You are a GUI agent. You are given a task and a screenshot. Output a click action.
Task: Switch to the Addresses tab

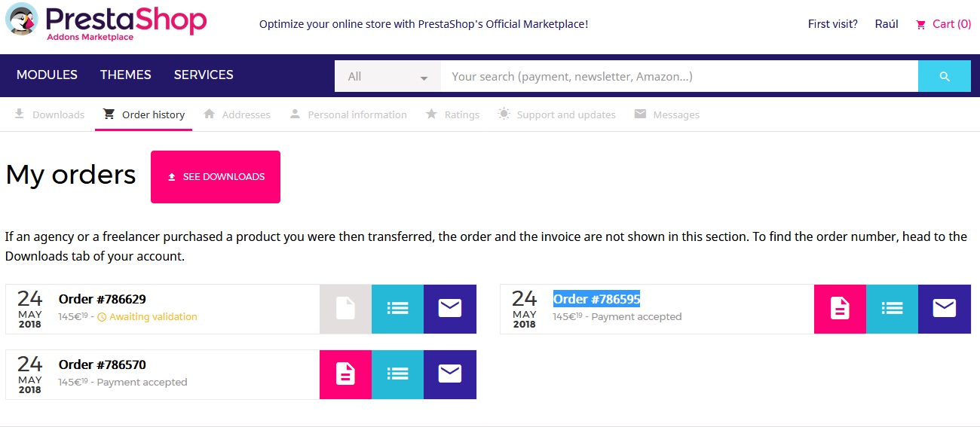click(x=237, y=114)
